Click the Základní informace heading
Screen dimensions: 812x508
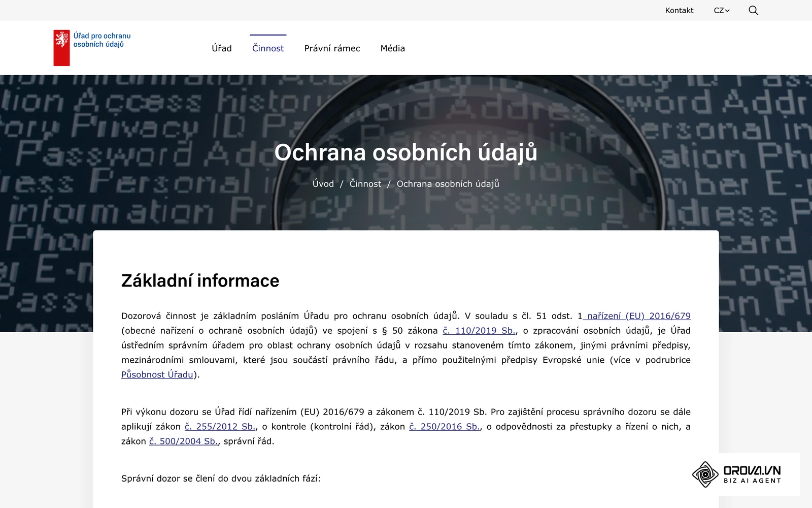click(200, 280)
